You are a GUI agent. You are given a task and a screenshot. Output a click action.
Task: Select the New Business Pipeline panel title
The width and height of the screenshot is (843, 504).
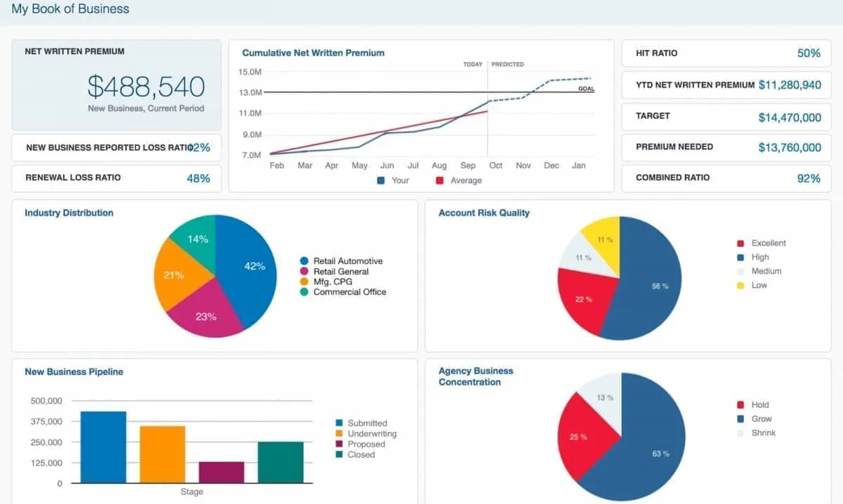(74, 371)
